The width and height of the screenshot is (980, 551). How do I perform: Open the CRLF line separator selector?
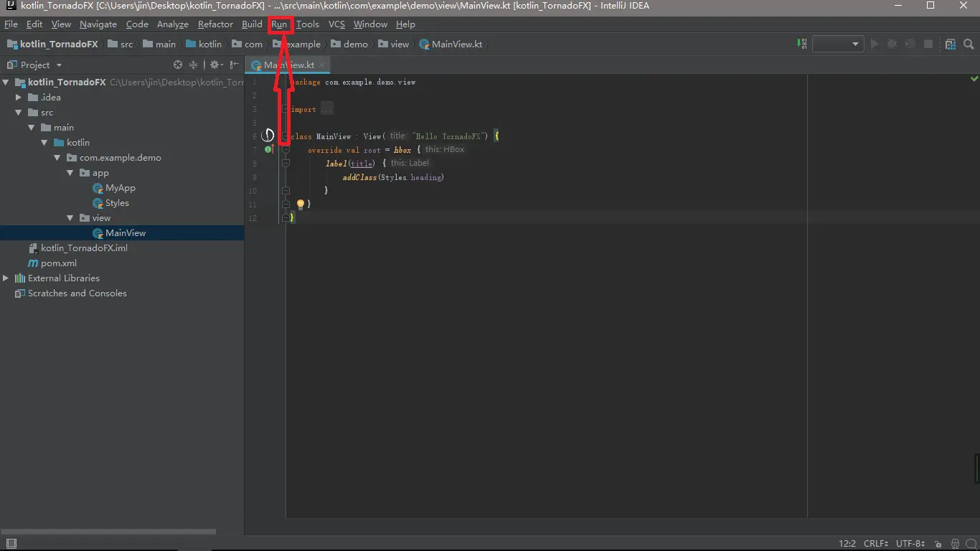tap(876, 544)
